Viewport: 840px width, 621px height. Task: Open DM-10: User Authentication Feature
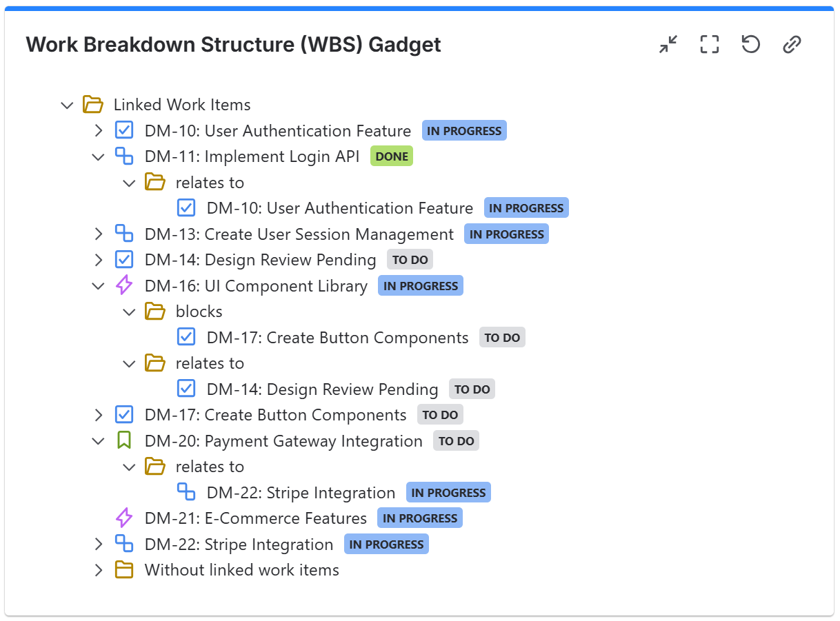pos(276,130)
